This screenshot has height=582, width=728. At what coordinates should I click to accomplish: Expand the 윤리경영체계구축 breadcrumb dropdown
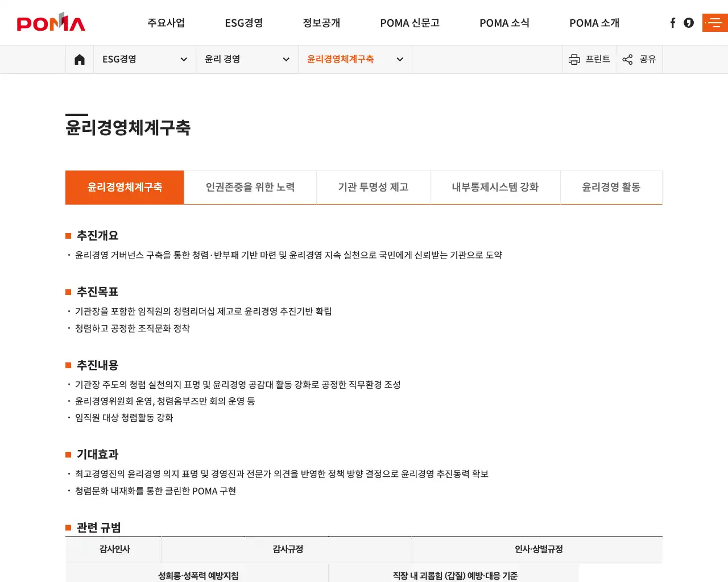point(355,59)
